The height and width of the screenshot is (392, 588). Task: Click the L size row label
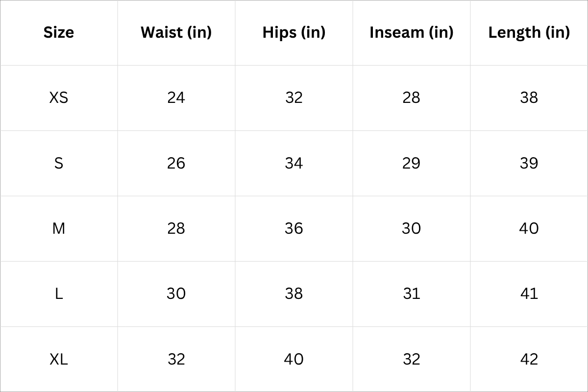click(59, 294)
